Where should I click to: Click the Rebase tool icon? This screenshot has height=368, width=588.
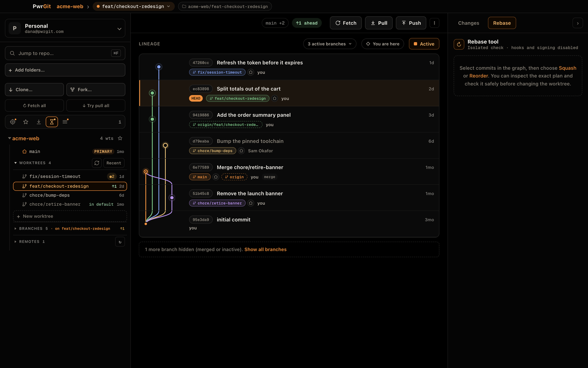(459, 44)
